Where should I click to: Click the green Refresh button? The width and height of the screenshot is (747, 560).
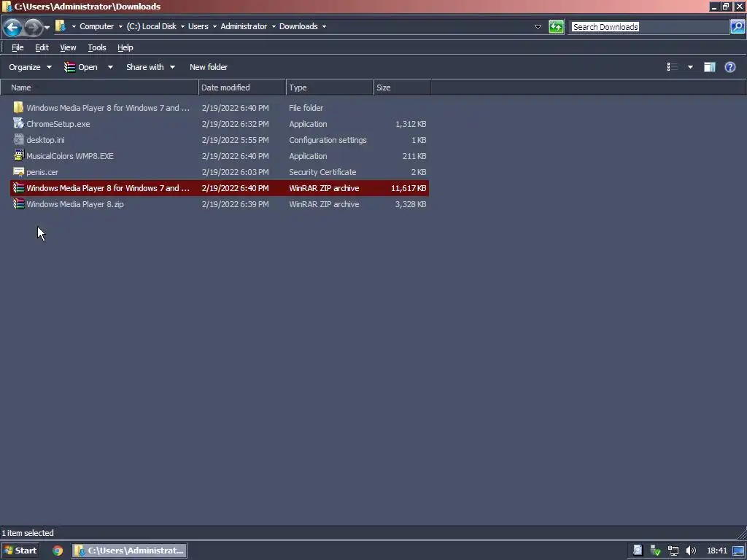pyautogui.click(x=556, y=27)
